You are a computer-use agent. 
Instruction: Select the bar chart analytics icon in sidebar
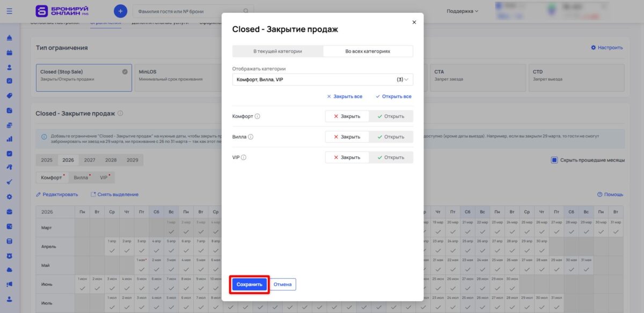pos(9,138)
